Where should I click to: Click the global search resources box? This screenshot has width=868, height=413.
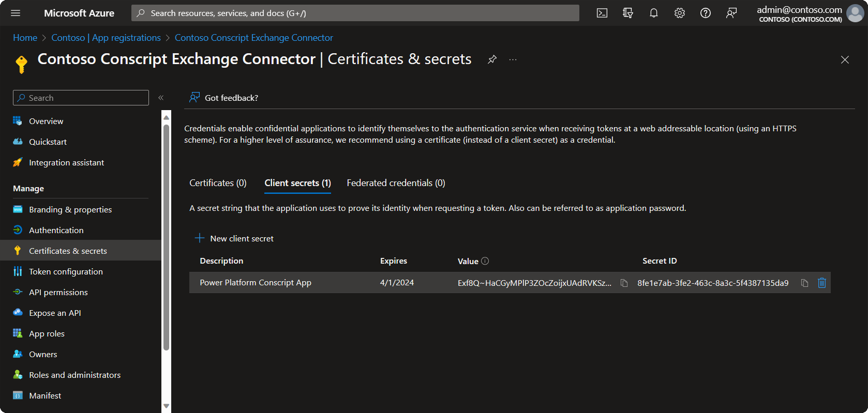pyautogui.click(x=355, y=13)
